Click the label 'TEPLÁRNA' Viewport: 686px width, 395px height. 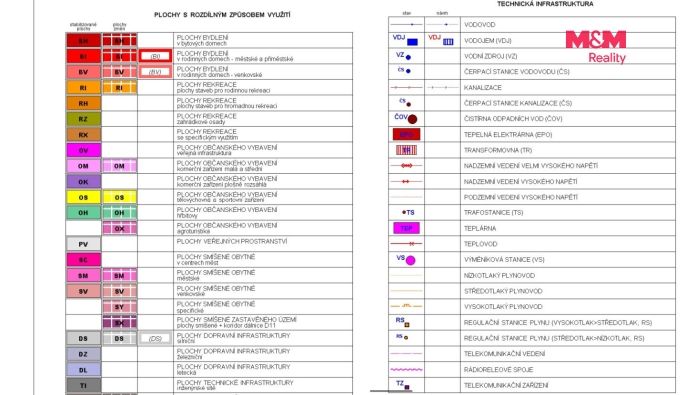pos(480,228)
